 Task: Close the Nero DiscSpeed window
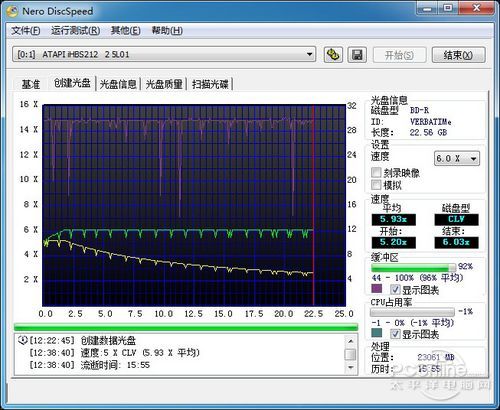tap(477, 8)
